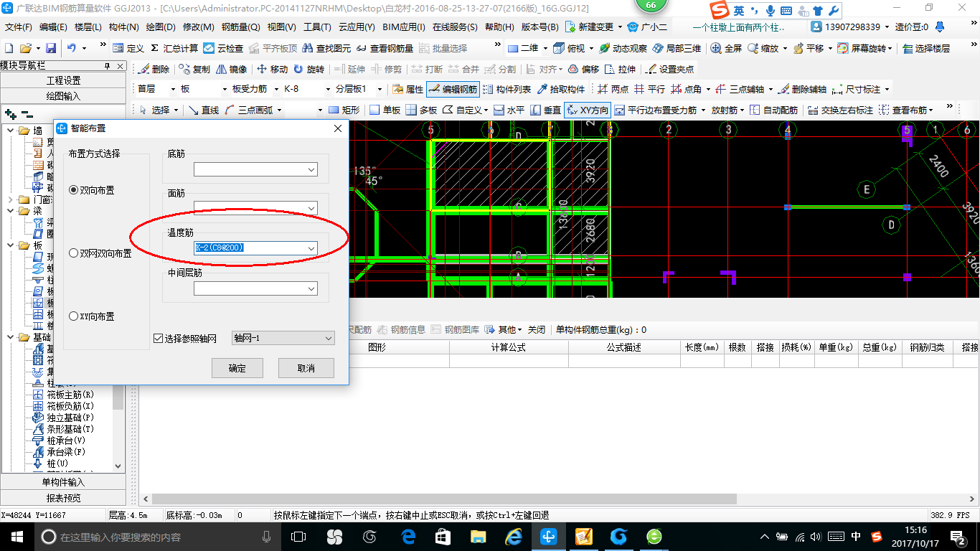
Task: Toggle 选择参照轴网 checkbox
Action: pyautogui.click(x=159, y=338)
